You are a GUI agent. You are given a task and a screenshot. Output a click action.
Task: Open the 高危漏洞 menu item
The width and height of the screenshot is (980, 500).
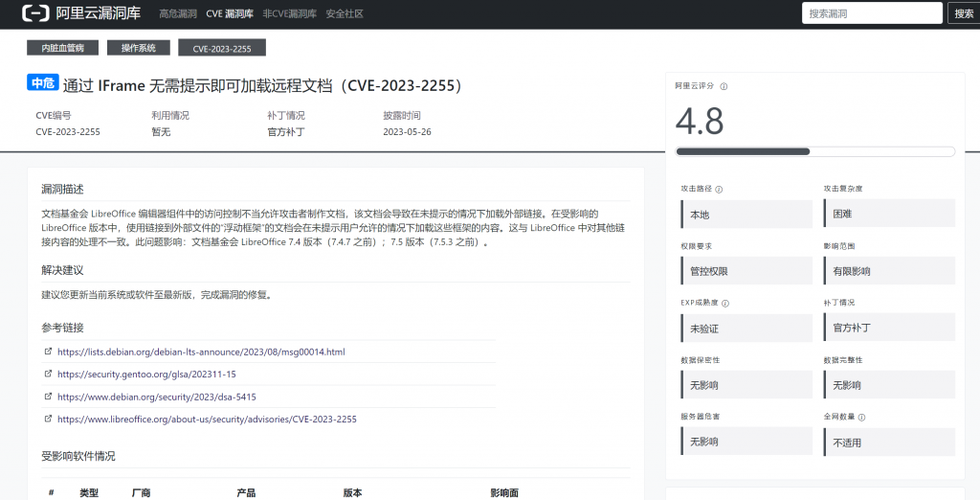pyautogui.click(x=177, y=13)
